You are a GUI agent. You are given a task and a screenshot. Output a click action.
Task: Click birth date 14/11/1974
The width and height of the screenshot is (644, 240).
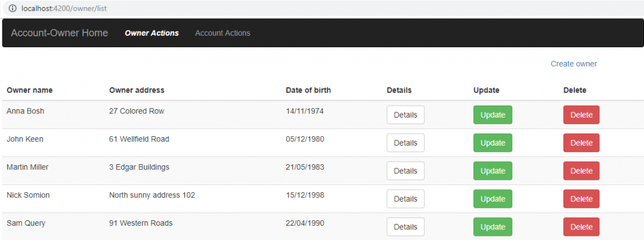305,111
